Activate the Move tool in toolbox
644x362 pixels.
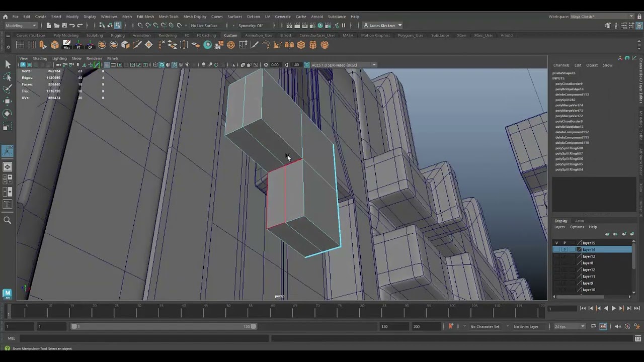(8, 102)
